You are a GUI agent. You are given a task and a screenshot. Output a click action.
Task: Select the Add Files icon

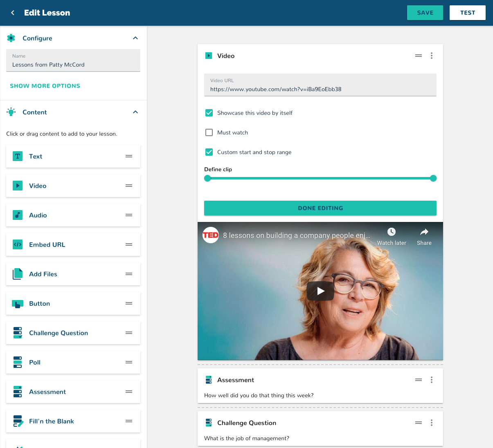pos(18,274)
